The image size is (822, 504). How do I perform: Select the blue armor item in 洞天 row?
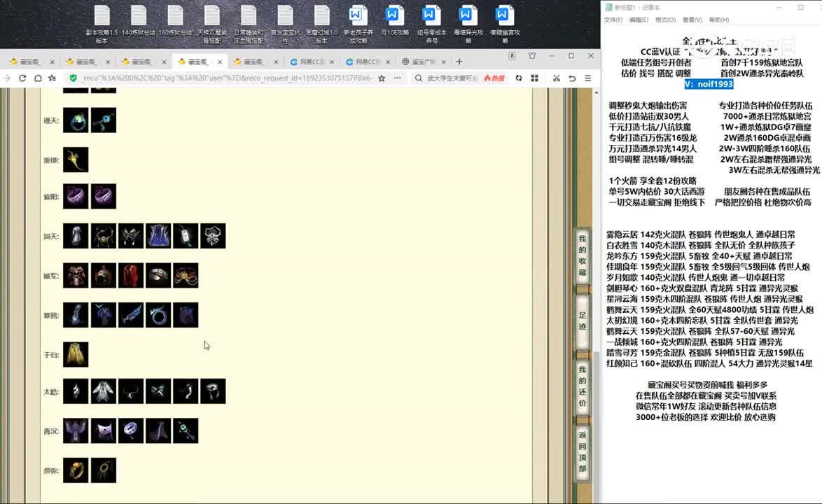click(158, 236)
